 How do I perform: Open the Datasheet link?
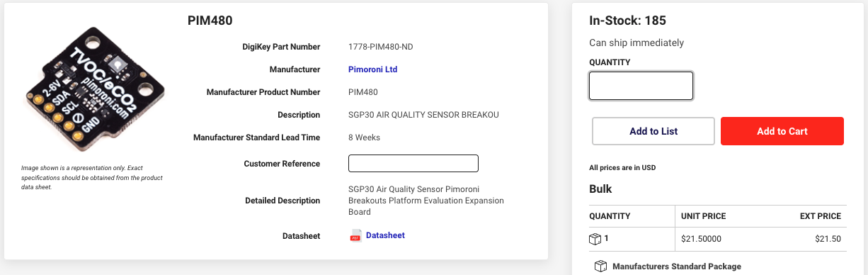point(385,235)
